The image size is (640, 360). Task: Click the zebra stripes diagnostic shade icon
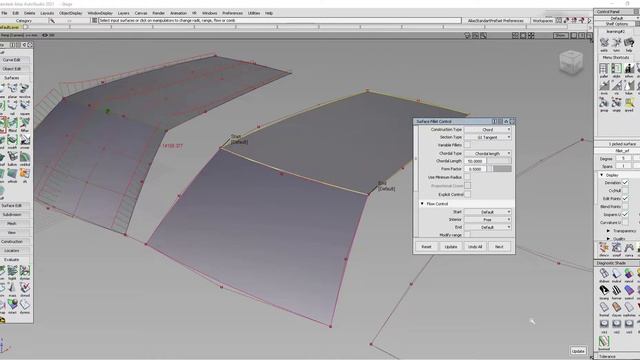(616, 290)
